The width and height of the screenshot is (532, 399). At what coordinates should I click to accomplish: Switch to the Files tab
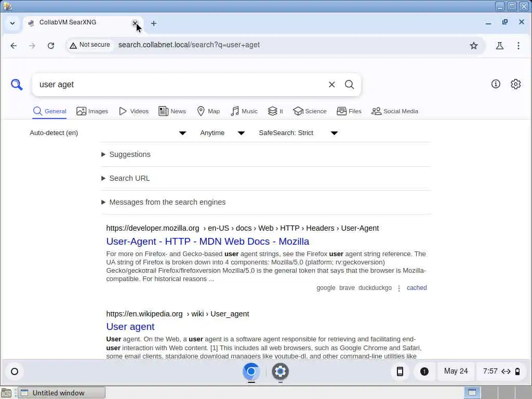click(349, 111)
